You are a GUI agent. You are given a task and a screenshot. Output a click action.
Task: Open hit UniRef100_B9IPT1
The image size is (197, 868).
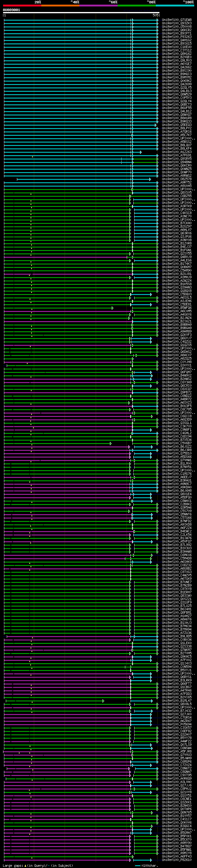click(x=177, y=33)
